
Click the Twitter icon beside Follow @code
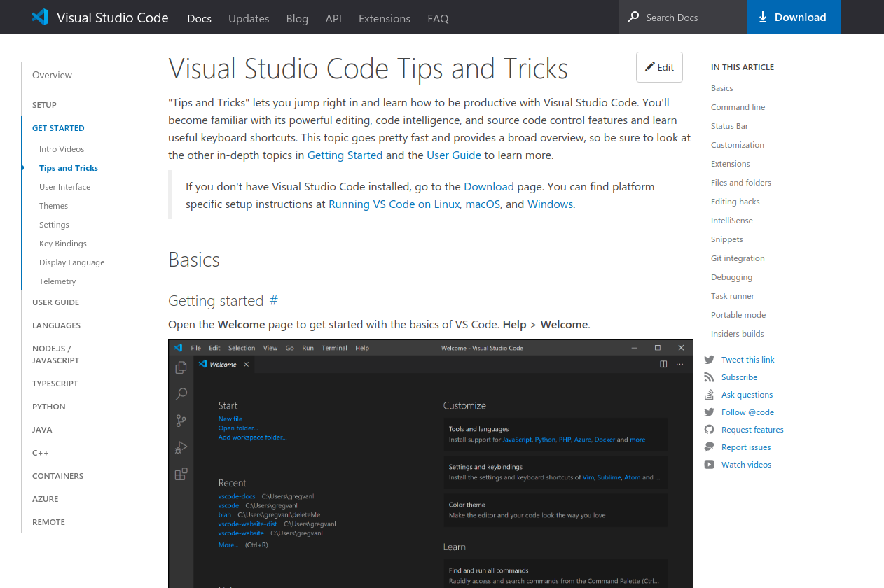tap(709, 412)
